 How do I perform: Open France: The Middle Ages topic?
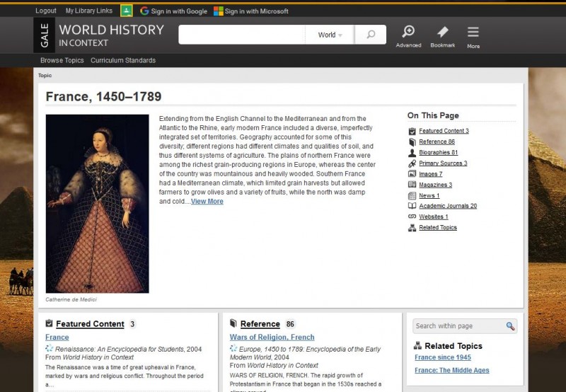pyautogui.click(x=452, y=370)
